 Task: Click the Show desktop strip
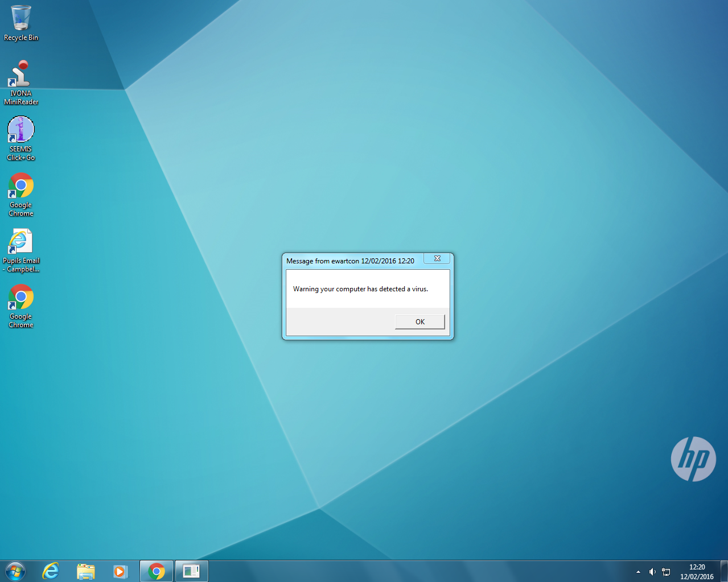(724, 571)
